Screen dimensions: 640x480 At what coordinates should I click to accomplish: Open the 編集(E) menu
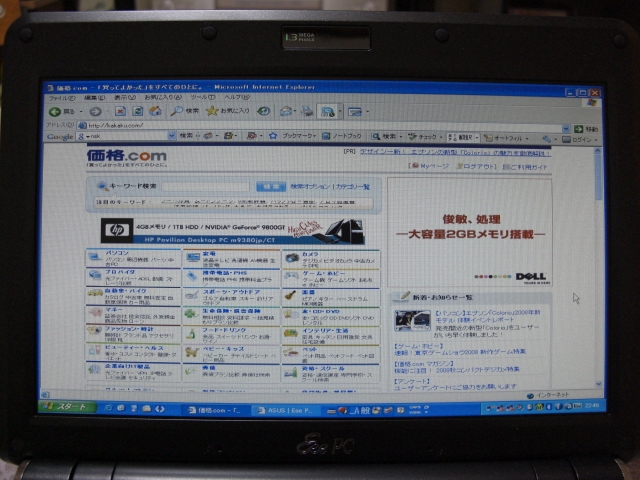[94, 98]
